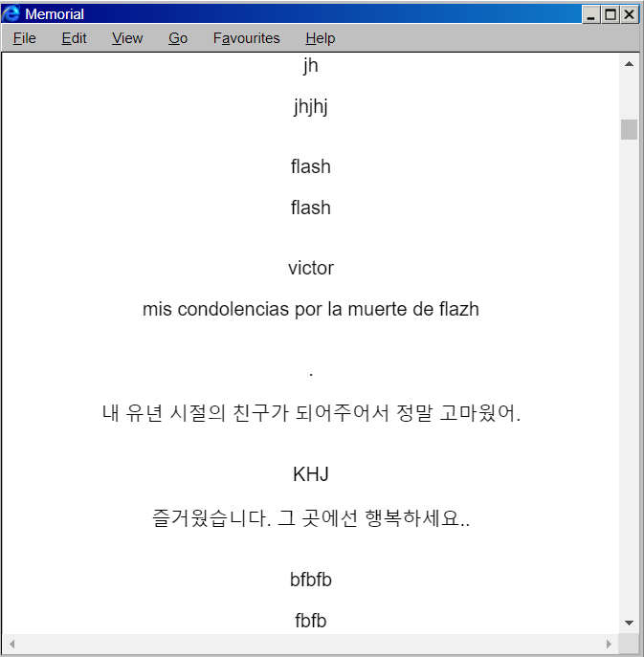644x657 pixels.
Task: Click the 'fbfb' message text
Action: click(311, 621)
